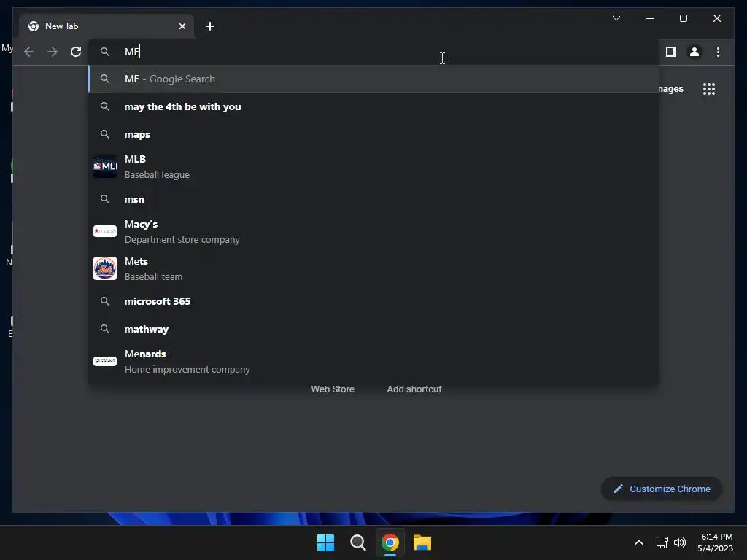Click the browser forward arrow
Screen dimensions: 747x560
53,52
